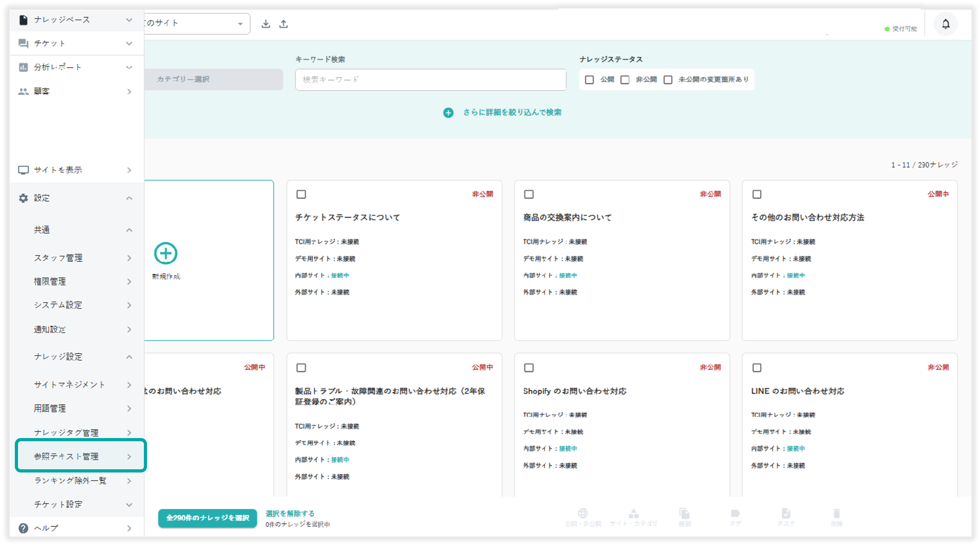Click the カテゴリー選択 field
980x545 pixels.
tap(213, 79)
